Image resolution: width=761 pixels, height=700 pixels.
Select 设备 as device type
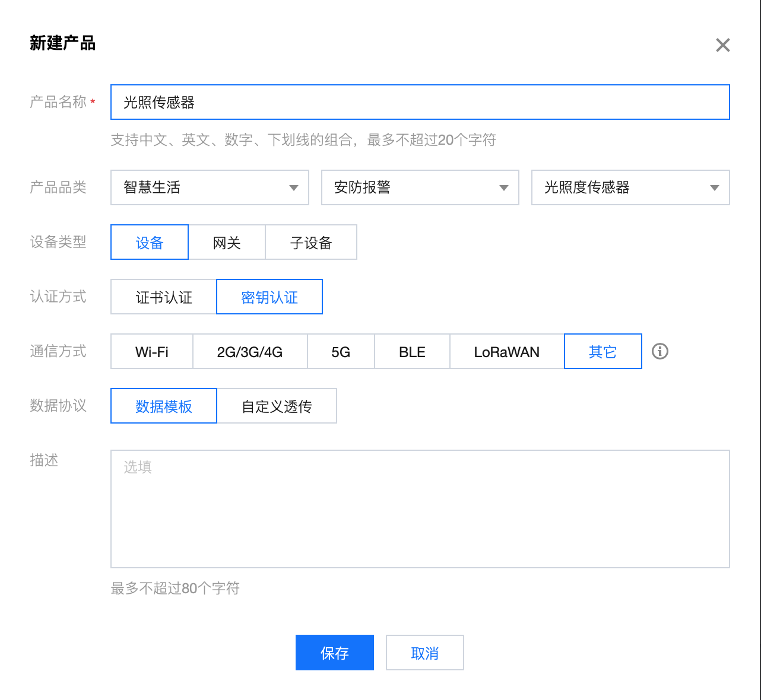[x=150, y=242]
